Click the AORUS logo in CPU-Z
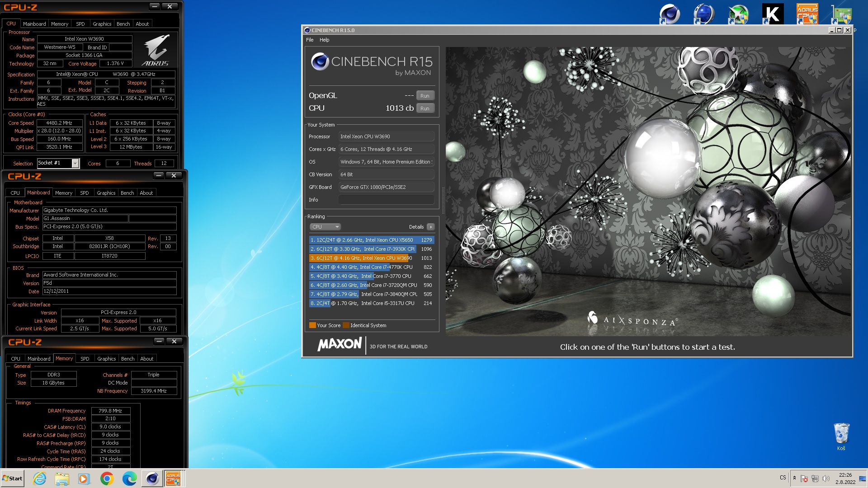The image size is (868, 488). coord(156,50)
